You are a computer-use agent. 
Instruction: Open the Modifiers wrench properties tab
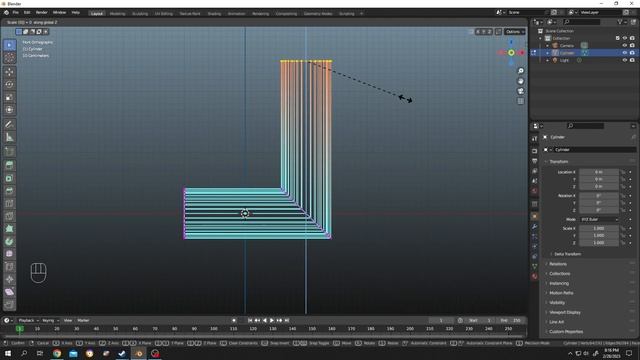coord(534,226)
